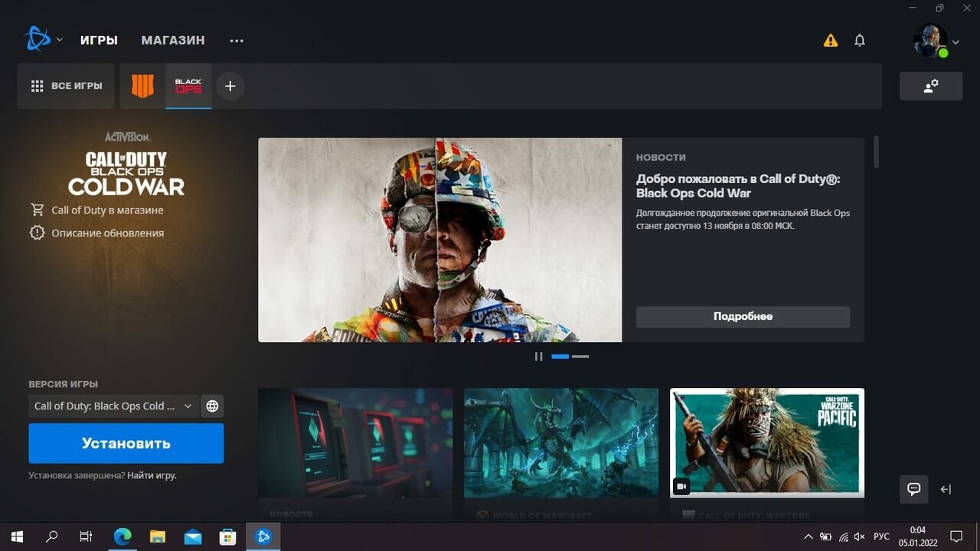Click the profile avatar picture
Screen dimensions: 980x551
930,41
